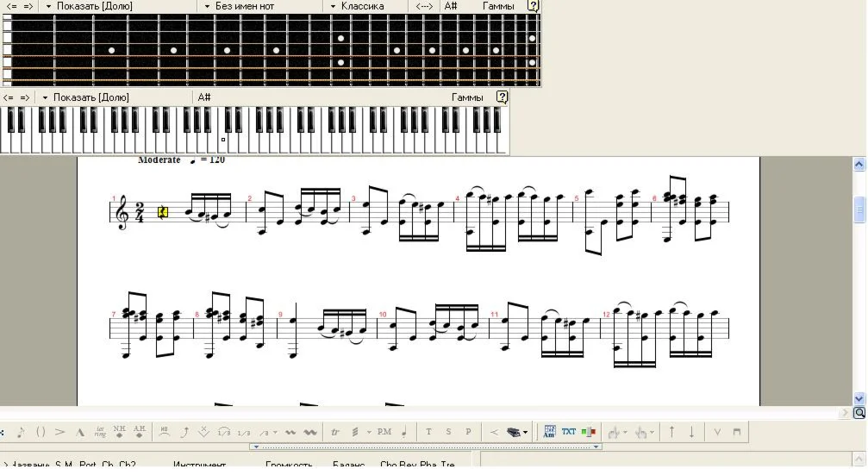Click the keyboard panel Гаммы button
The height and width of the screenshot is (475, 868).
[467, 97]
